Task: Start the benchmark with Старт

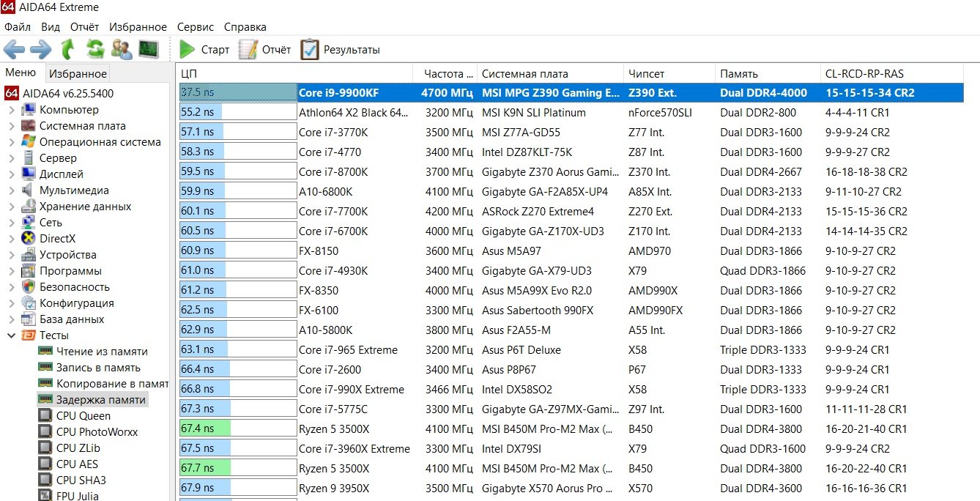Action: 204,50
